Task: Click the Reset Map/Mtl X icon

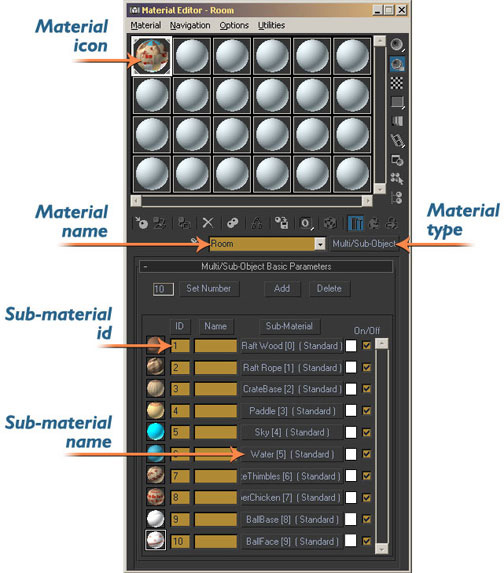Action: 208,223
